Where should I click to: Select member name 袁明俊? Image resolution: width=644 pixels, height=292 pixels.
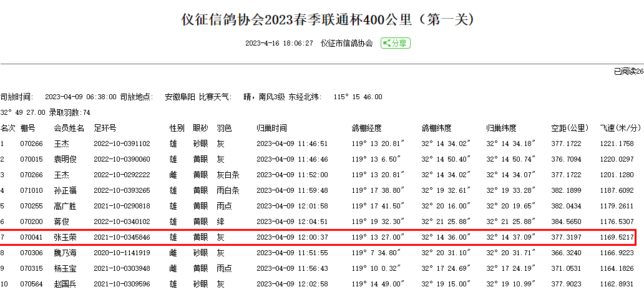coord(65,159)
